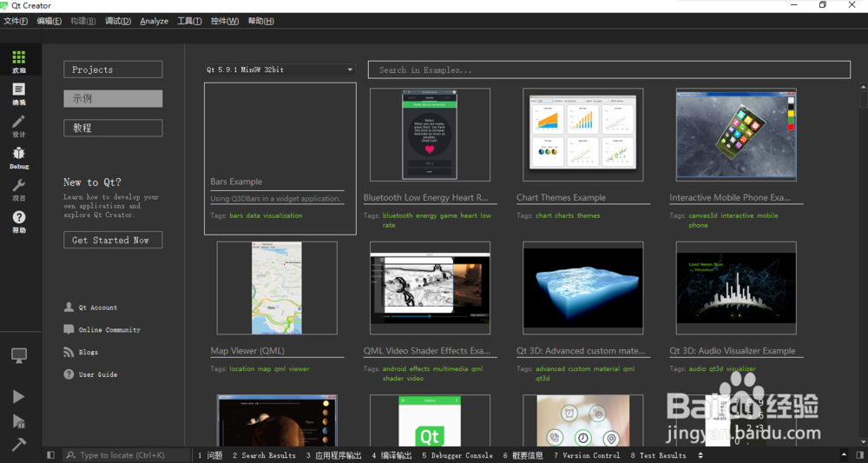Open 5 Debugger Console pane
The width and height of the screenshot is (868, 463).
[x=457, y=455]
